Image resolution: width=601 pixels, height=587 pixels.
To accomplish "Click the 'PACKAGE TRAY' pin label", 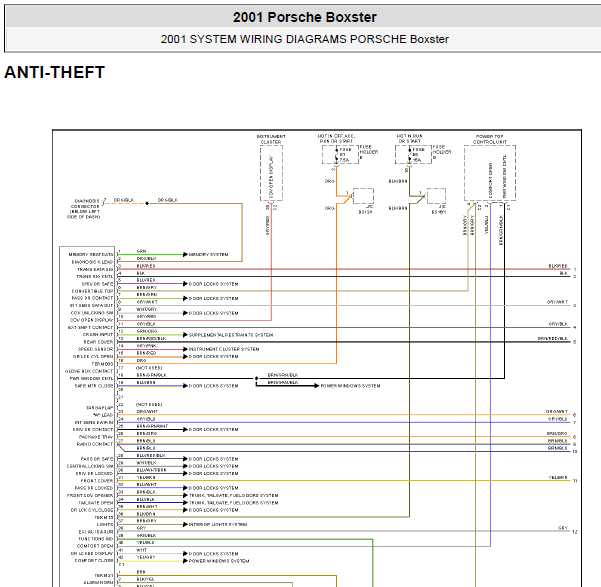I will pos(96,437).
